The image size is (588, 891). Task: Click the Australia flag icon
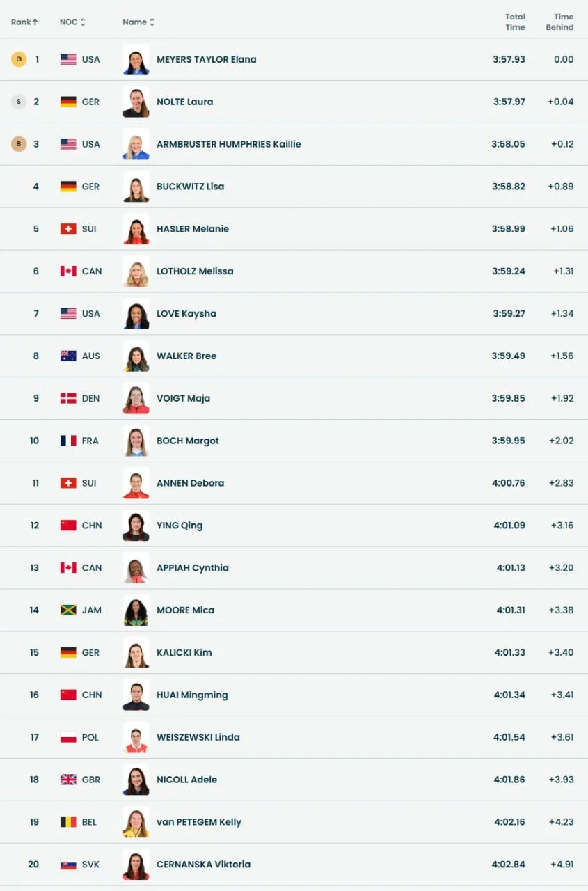point(68,356)
